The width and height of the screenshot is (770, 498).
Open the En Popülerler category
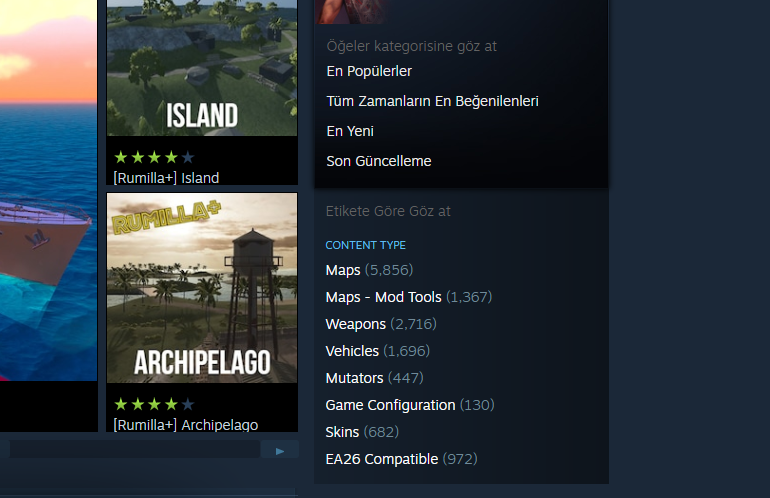369,71
